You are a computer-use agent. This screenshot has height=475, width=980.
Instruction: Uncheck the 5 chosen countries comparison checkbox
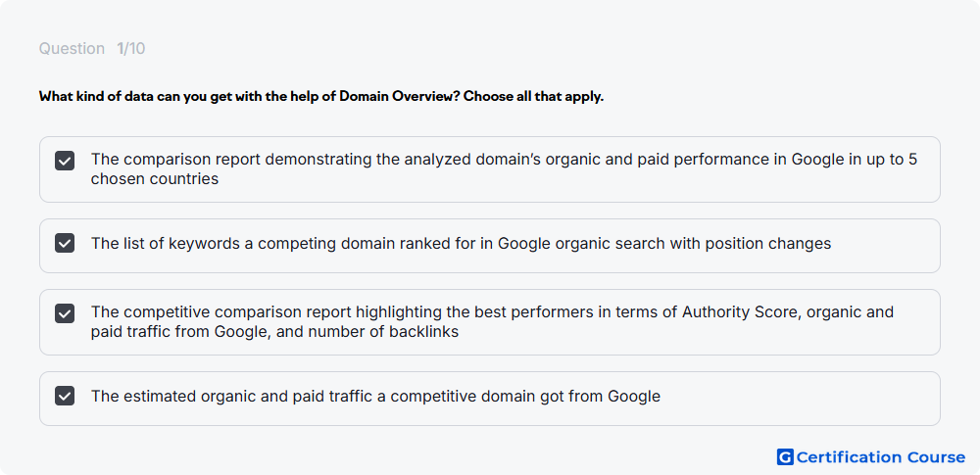point(65,161)
